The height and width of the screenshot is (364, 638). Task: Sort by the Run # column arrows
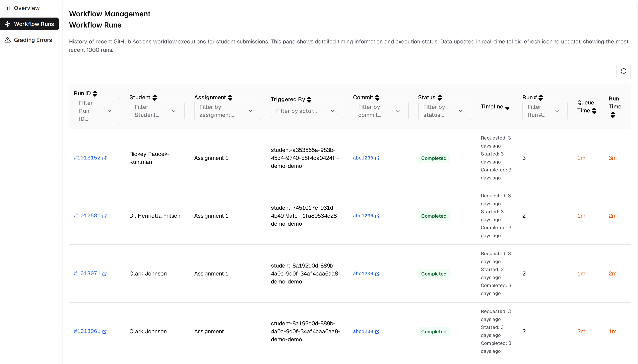pyautogui.click(x=541, y=97)
